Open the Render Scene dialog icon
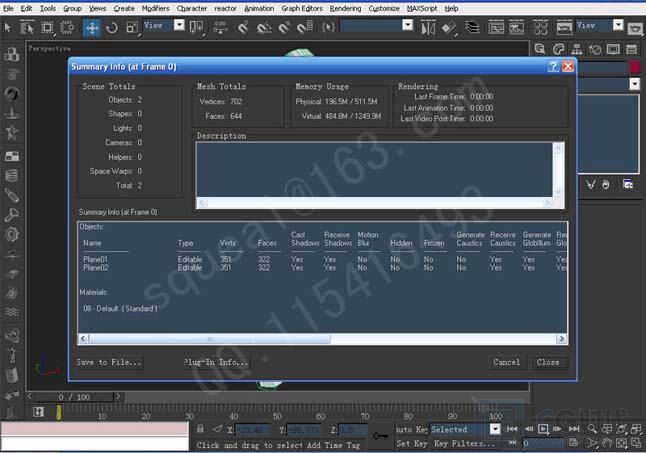646x453 pixels. [564, 28]
